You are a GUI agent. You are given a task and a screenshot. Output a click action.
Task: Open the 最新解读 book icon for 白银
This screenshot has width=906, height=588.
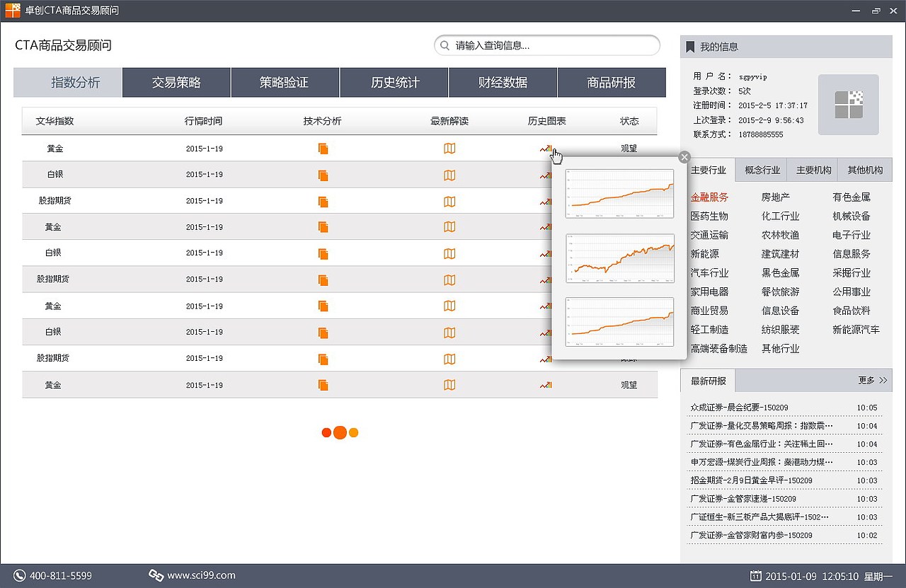point(449,175)
